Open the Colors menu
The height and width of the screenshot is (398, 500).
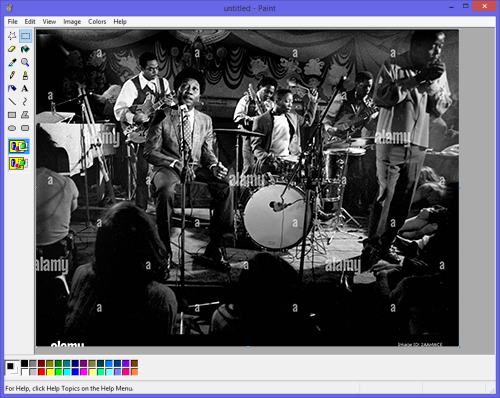pyautogui.click(x=97, y=22)
